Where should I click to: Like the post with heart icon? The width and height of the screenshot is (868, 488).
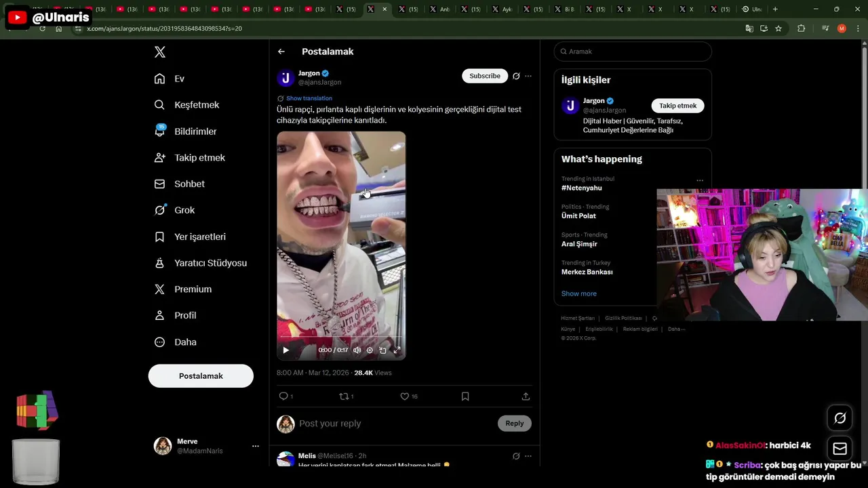coord(405,396)
